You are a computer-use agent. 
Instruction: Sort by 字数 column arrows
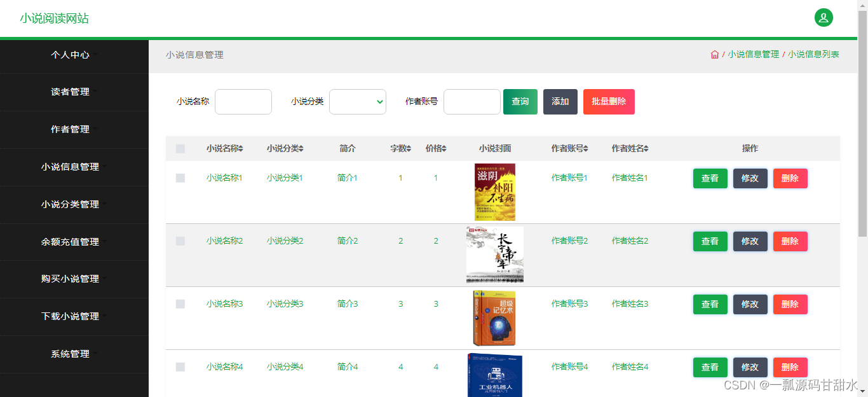point(409,148)
